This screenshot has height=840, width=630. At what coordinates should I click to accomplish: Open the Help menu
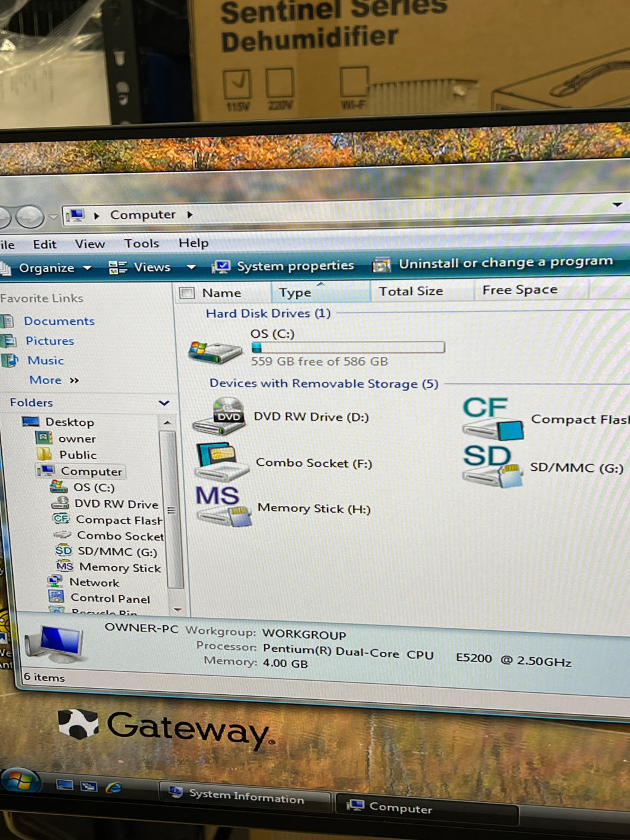tap(194, 243)
